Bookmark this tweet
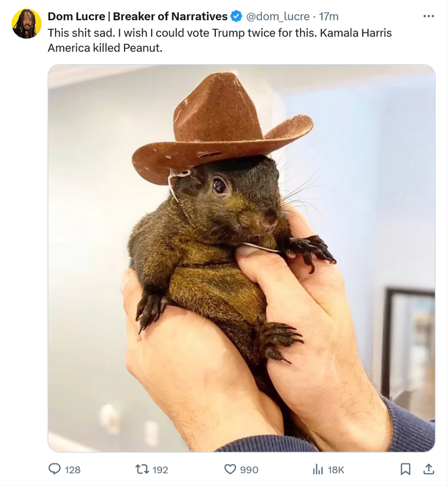 405,469
